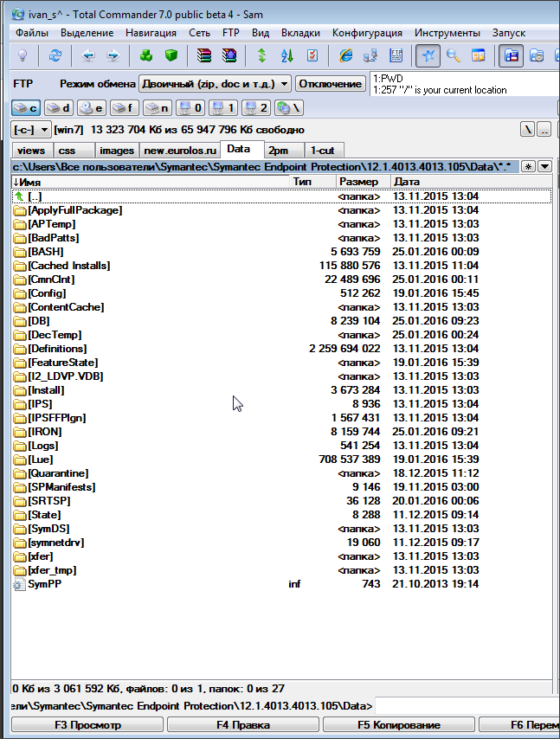Screen dimensions: 560x739
Task: Go to parent with '..' button
Action: tap(544, 129)
